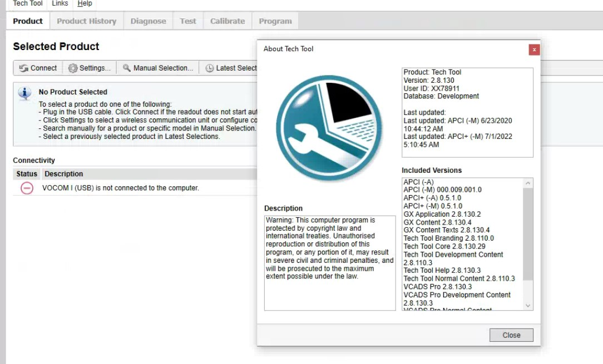
Task: Click 'User ID: XX78911' text
Action: [x=432, y=88]
